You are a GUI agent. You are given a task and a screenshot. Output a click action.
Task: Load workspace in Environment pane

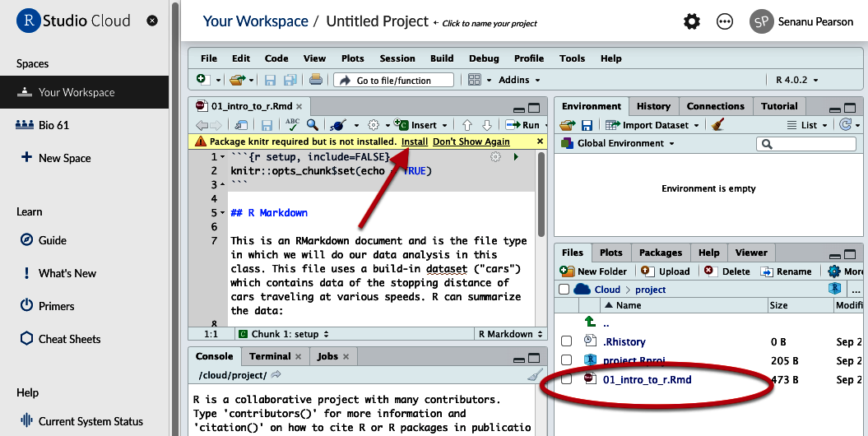click(x=568, y=125)
